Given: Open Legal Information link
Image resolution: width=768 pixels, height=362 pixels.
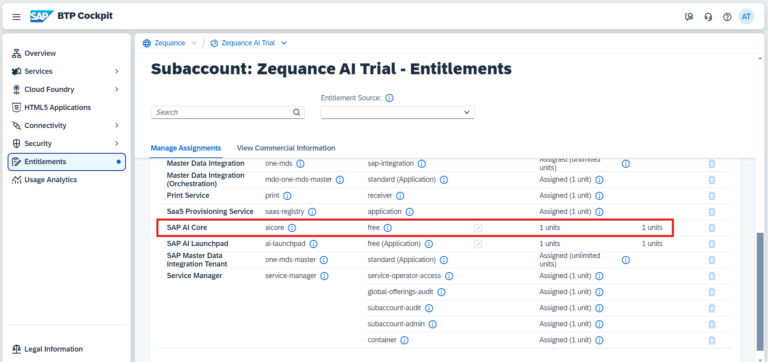Looking at the screenshot, I should pos(53,349).
